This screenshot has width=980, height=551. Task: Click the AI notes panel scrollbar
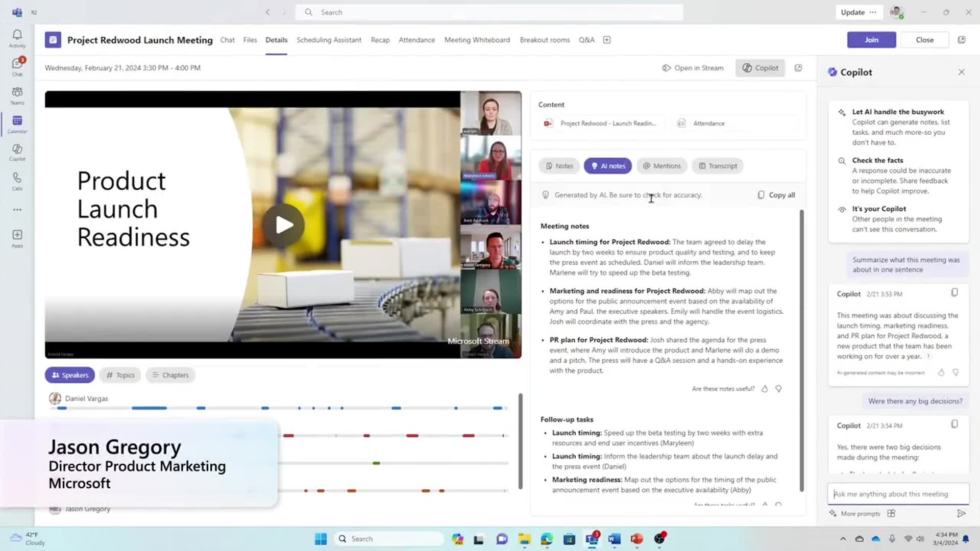click(801, 350)
